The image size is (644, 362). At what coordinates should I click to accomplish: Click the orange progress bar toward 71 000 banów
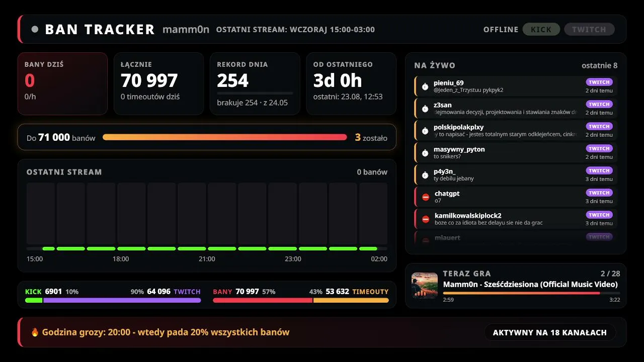tap(224, 137)
